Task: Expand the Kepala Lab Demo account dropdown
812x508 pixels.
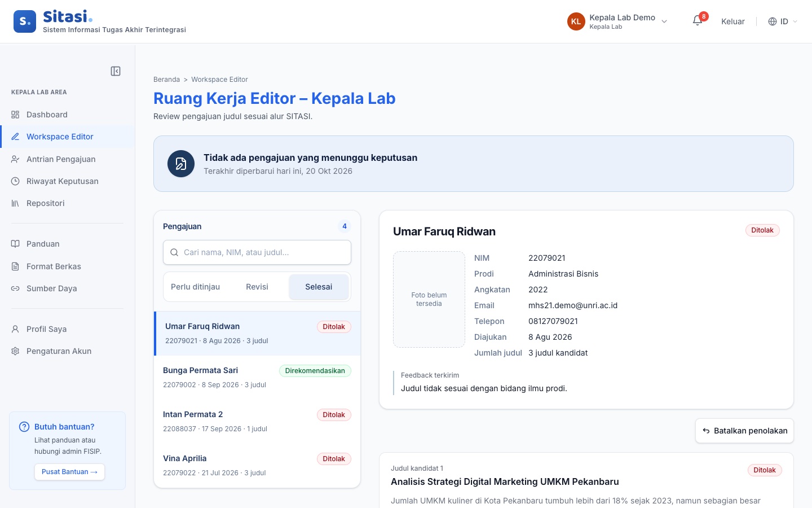Action: pyautogui.click(x=664, y=21)
